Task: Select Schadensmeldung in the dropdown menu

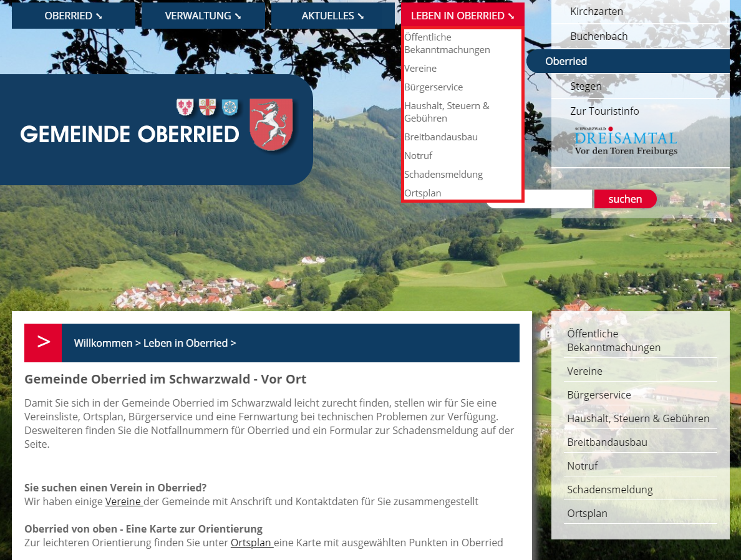Action: click(443, 175)
